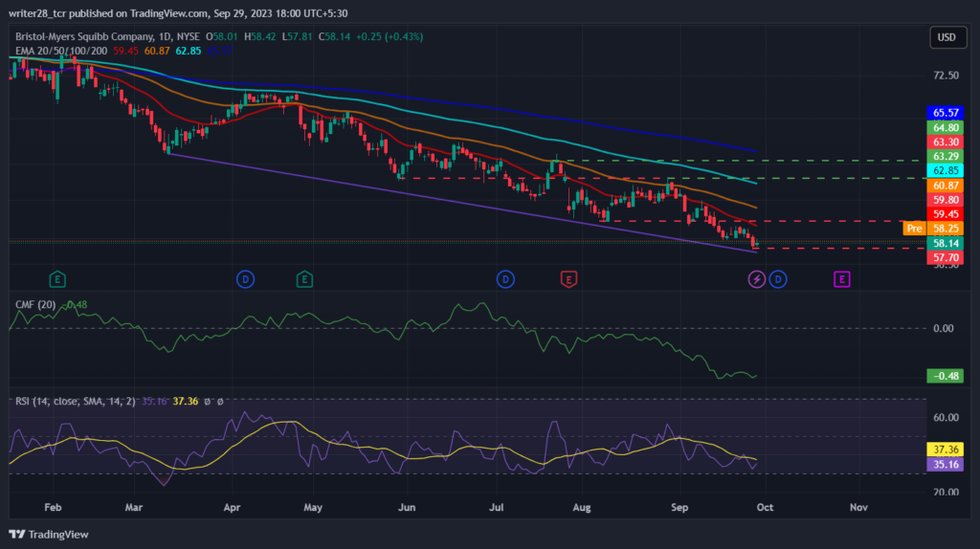Click the Nov label on the time axis
This screenshot has height=549, width=980.
tap(858, 507)
